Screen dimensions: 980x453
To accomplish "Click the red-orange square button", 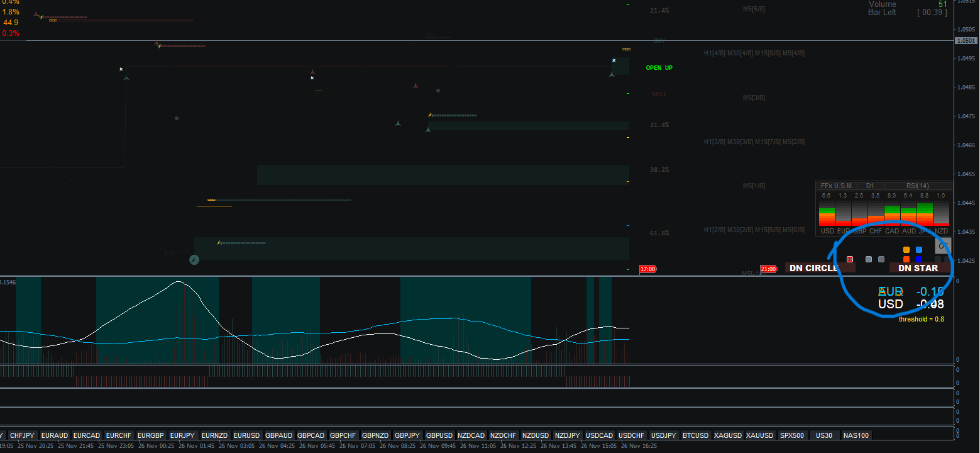I will pyautogui.click(x=906, y=259).
